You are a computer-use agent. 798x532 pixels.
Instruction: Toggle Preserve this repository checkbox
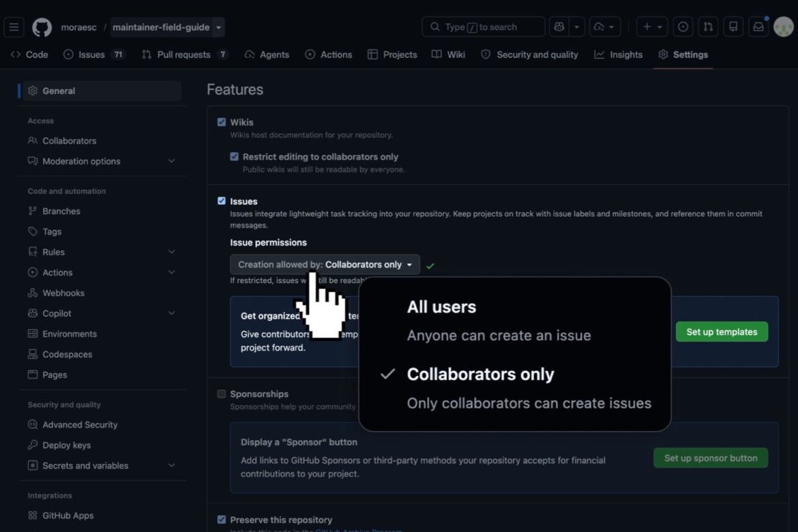tap(222, 519)
